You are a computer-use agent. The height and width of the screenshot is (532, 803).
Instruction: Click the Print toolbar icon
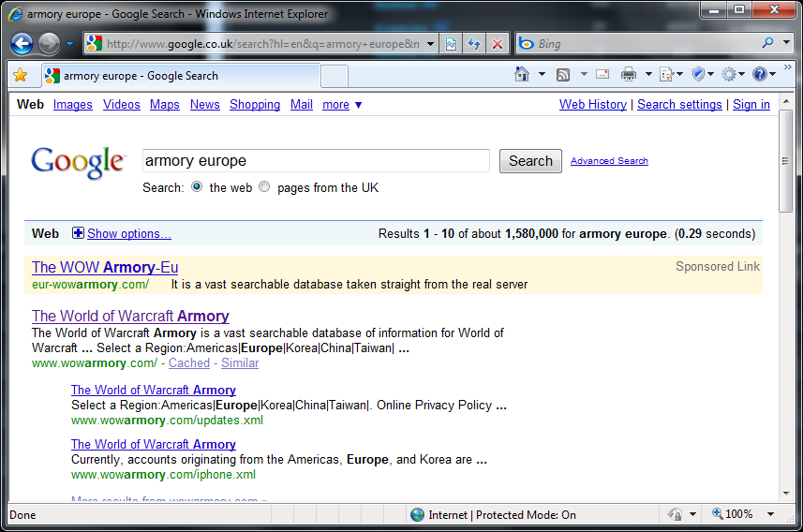pyautogui.click(x=629, y=75)
